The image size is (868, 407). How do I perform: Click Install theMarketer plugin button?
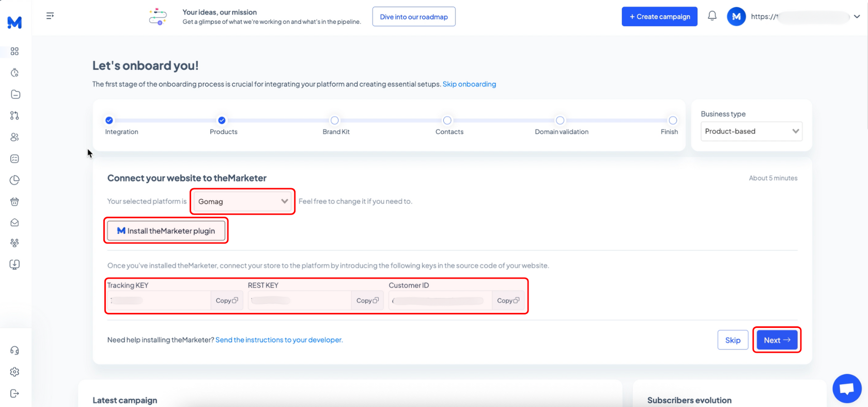166,231
